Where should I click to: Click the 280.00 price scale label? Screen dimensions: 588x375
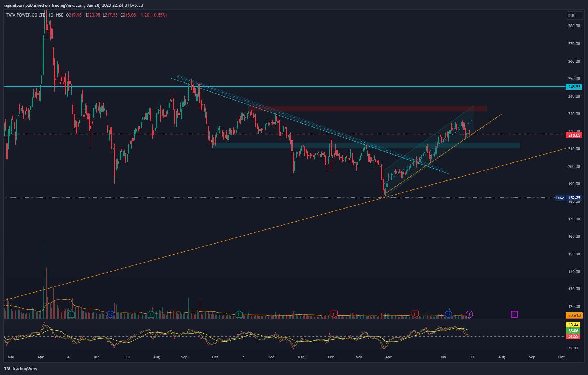[x=574, y=26]
